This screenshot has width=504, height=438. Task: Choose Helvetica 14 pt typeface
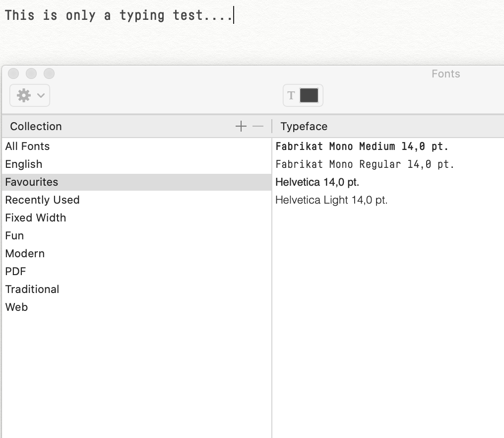coord(317,182)
